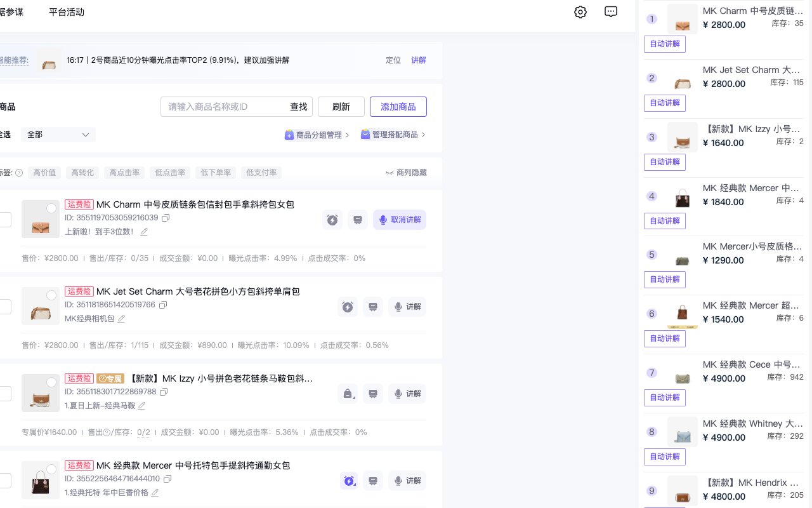
Task: Edit note 1.夏日上新-经典马鞍
Action: coord(141,406)
